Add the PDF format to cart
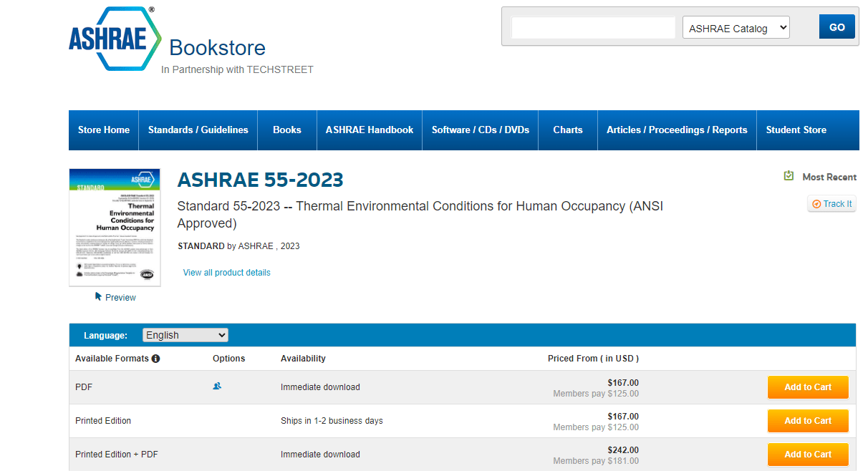This screenshot has width=868, height=471. pyautogui.click(x=808, y=387)
